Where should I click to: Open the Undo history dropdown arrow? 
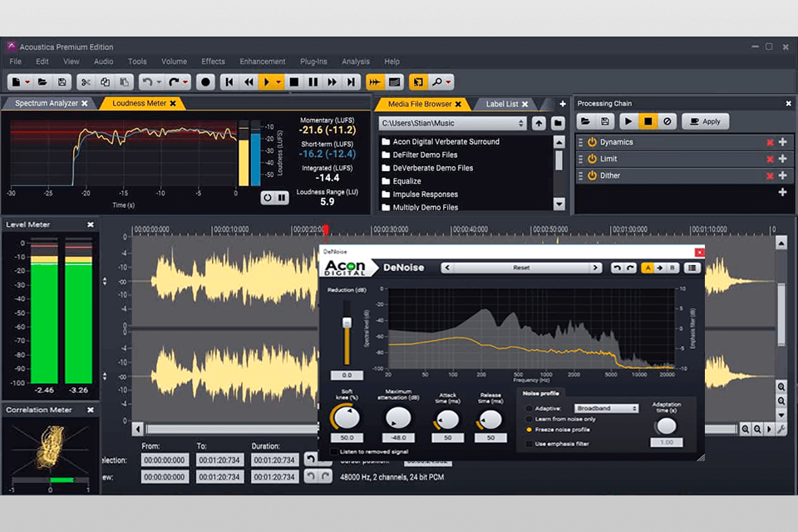pyautogui.click(x=159, y=82)
